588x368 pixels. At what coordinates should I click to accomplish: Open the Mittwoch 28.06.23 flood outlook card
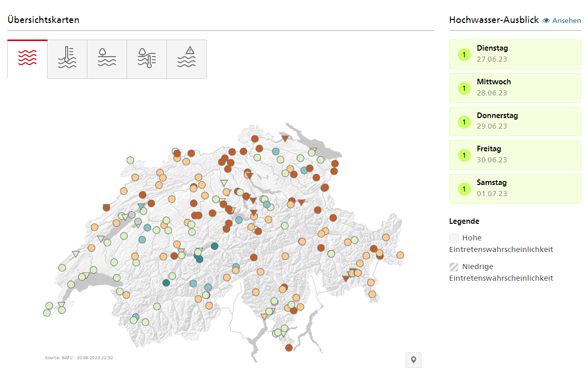click(x=515, y=88)
